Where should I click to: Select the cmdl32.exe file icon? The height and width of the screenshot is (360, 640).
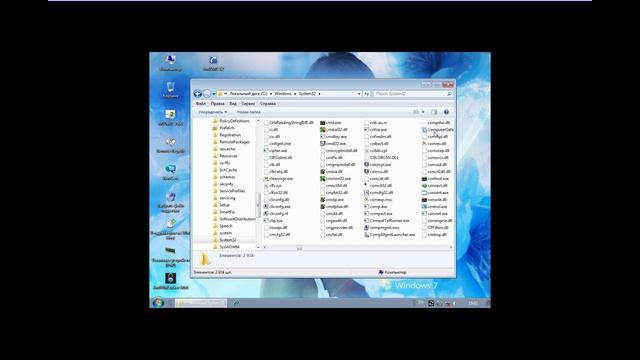click(x=322, y=144)
